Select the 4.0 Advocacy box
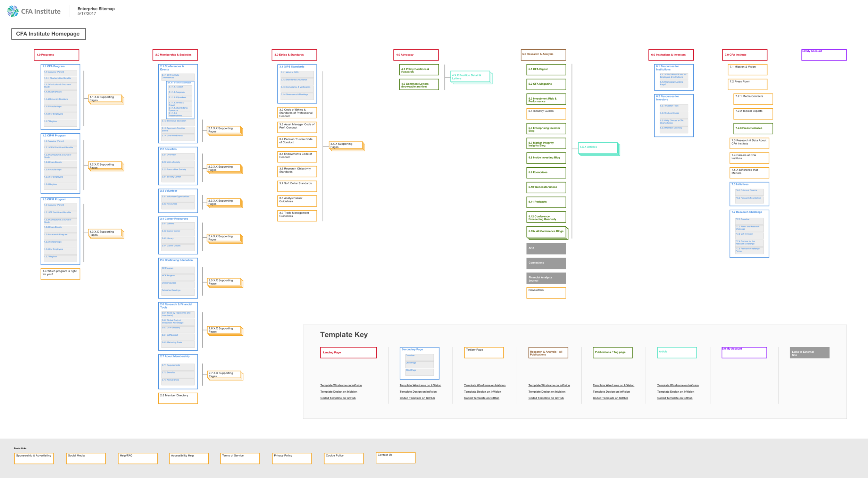Image resolution: width=868 pixels, height=478 pixels. pos(416,55)
